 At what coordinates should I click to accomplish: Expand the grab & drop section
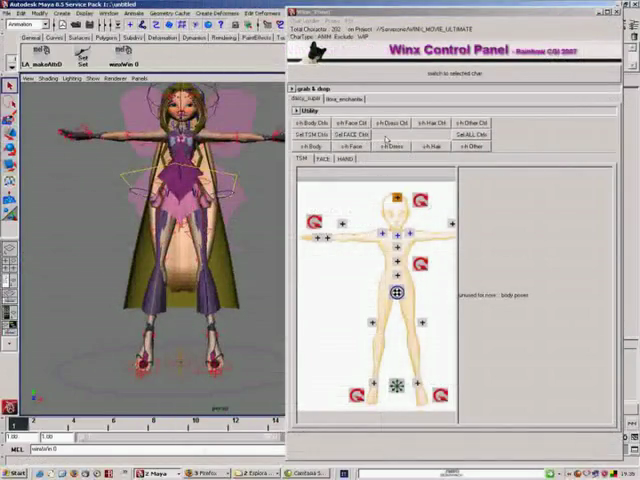292,89
